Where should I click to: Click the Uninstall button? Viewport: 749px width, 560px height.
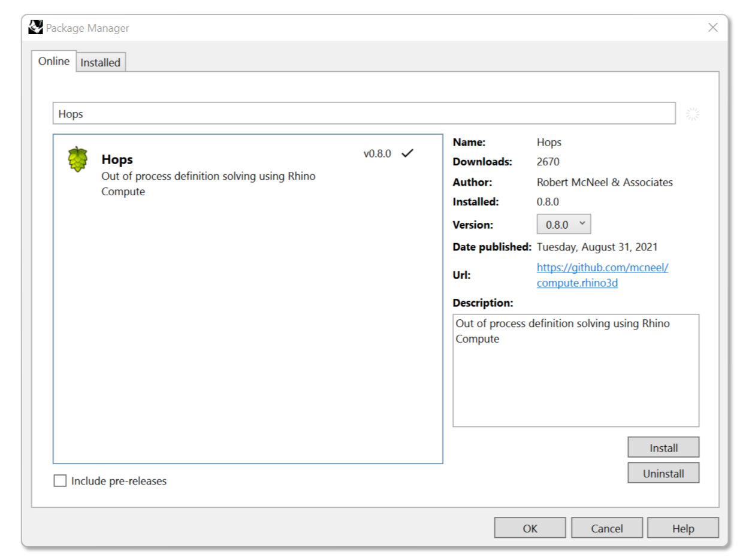(x=663, y=473)
